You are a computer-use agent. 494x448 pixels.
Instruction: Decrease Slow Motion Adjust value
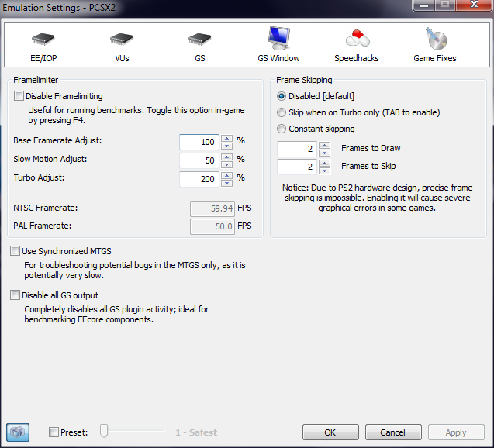click(x=226, y=164)
